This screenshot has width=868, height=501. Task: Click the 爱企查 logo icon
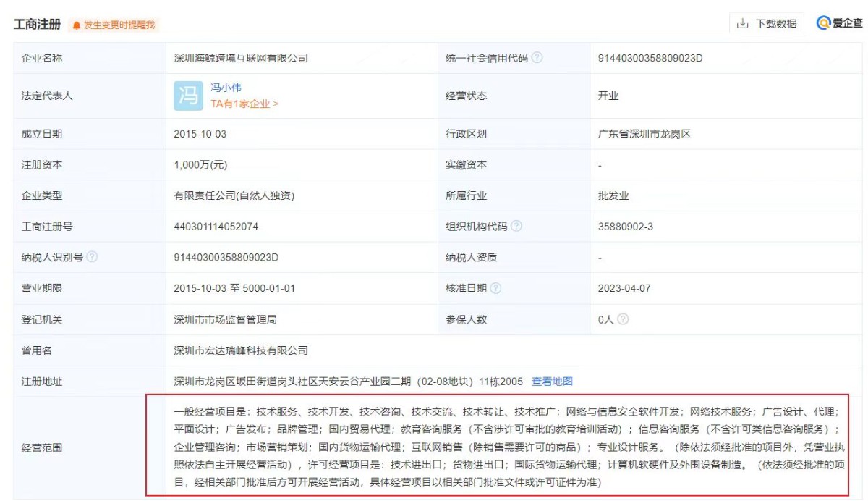coord(823,23)
